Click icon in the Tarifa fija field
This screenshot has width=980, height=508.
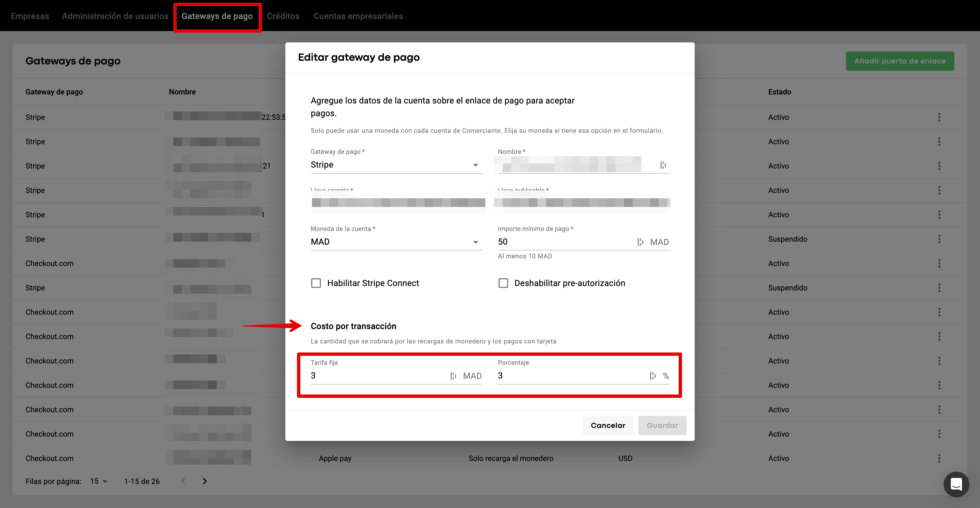[453, 376]
